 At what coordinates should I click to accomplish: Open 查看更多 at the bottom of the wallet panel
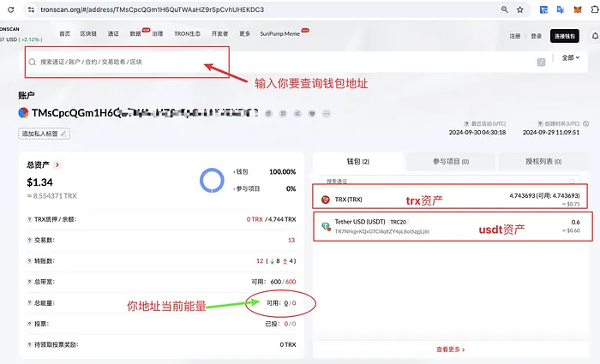[450, 349]
